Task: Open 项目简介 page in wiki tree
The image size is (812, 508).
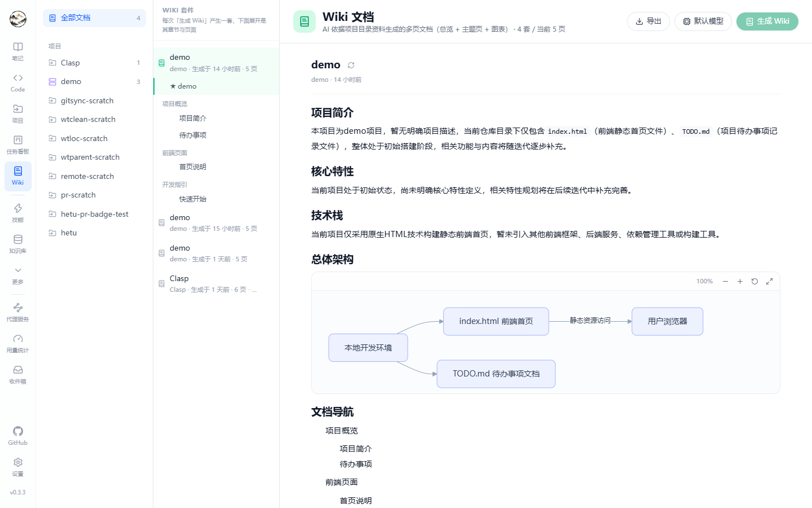Action: 193,119
